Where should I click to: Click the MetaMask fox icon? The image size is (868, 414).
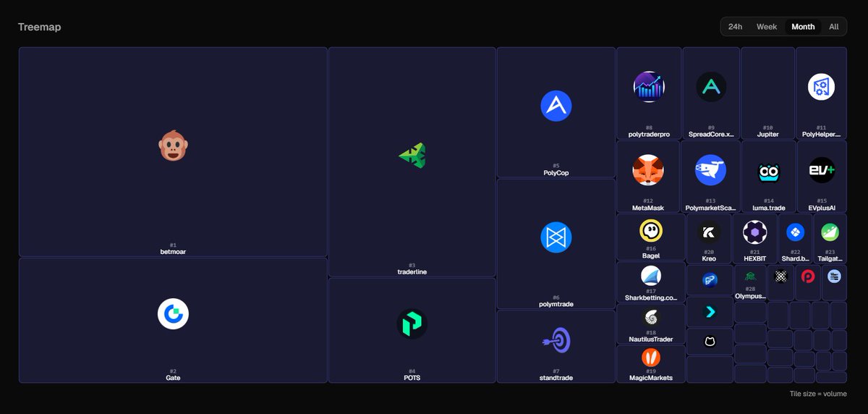(648, 170)
